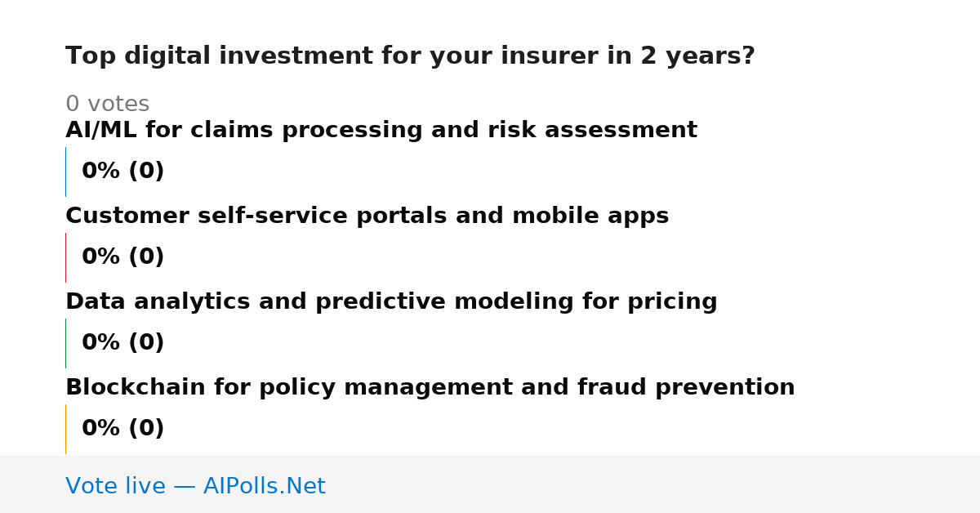This screenshot has width=980, height=513.
Task: Click the poll question heading
Action: (410, 56)
